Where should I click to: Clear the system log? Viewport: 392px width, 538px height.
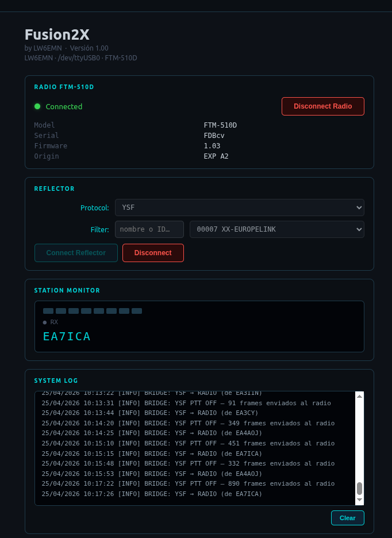tap(347, 518)
